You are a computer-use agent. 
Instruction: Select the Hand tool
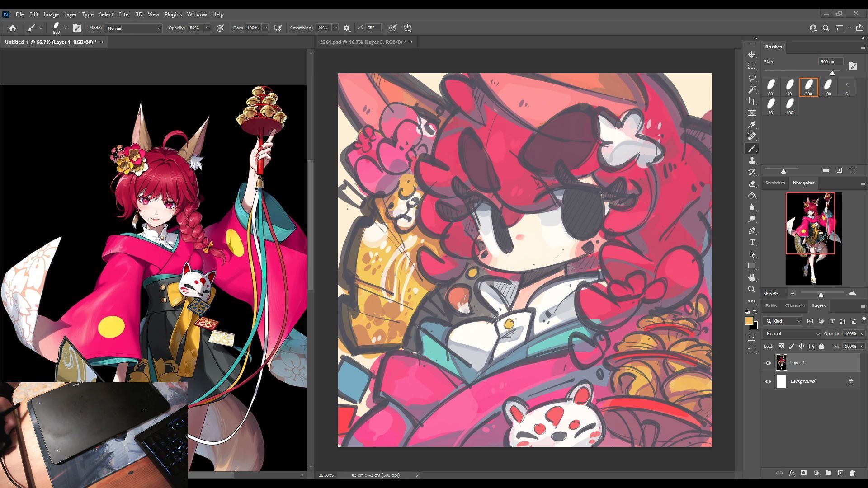point(752,277)
